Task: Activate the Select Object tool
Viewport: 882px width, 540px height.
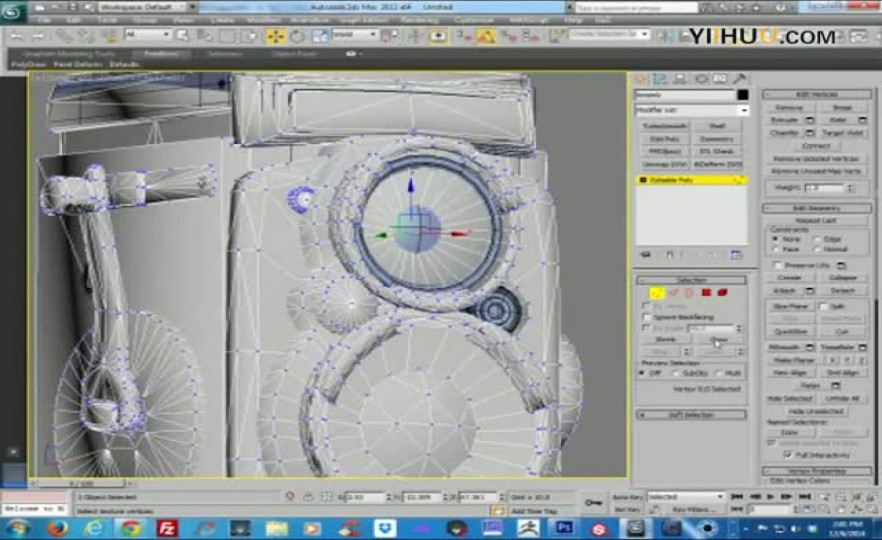Action: click(x=182, y=36)
